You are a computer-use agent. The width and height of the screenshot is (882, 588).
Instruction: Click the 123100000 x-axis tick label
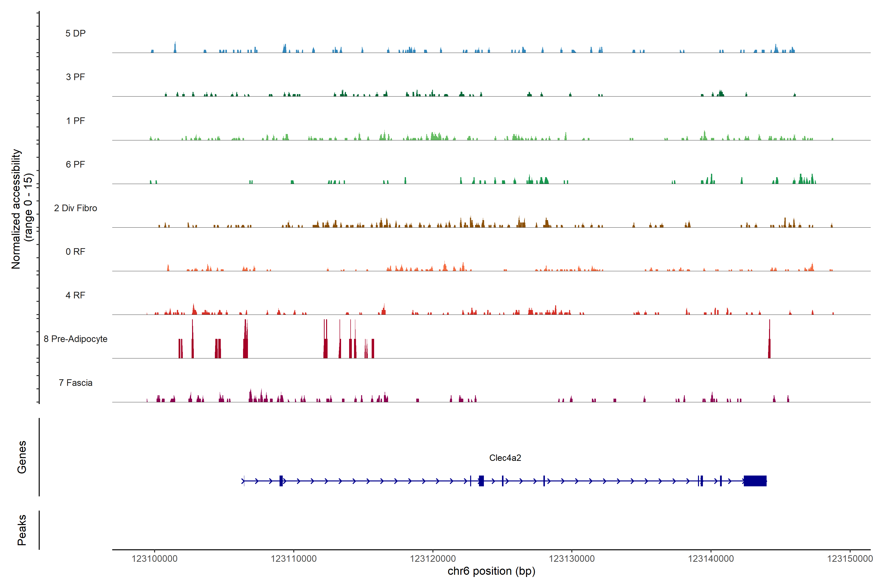click(155, 558)
